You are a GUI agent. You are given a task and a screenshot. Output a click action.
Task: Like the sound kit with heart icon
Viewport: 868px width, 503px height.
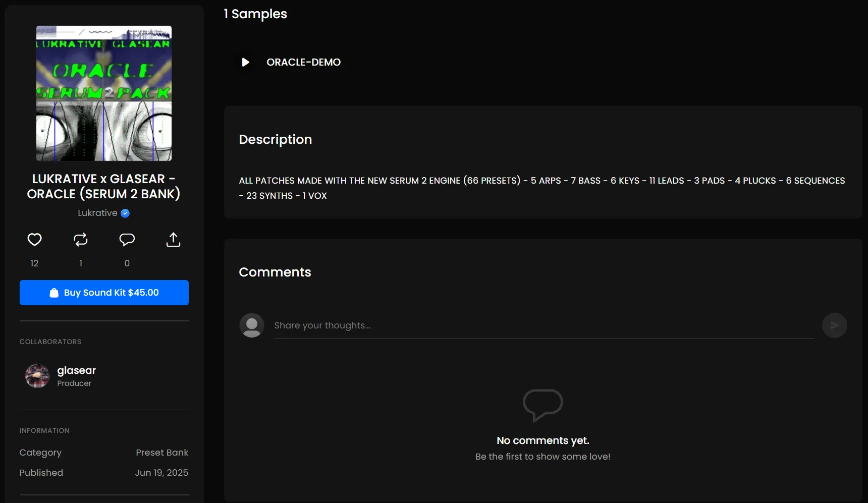[x=34, y=240]
